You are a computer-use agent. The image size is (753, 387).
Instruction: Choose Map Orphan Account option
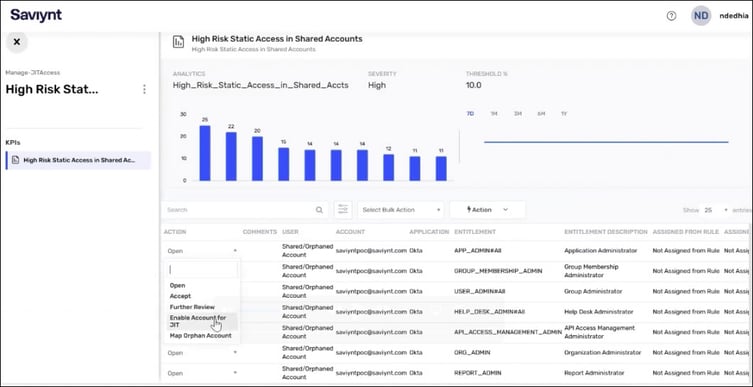(x=201, y=336)
